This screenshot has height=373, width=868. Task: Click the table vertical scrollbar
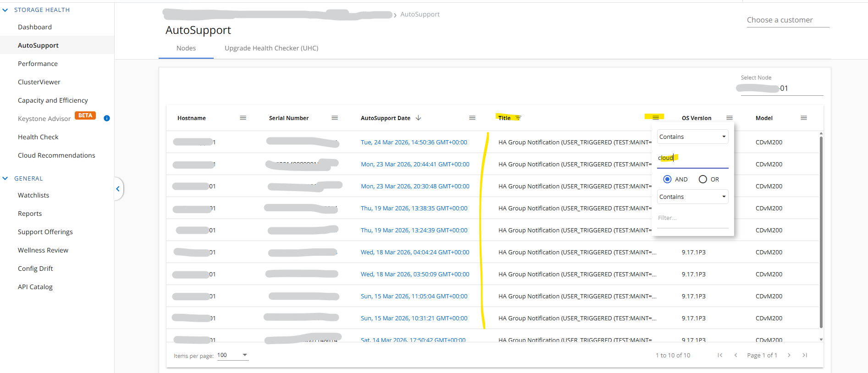coord(821,232)
